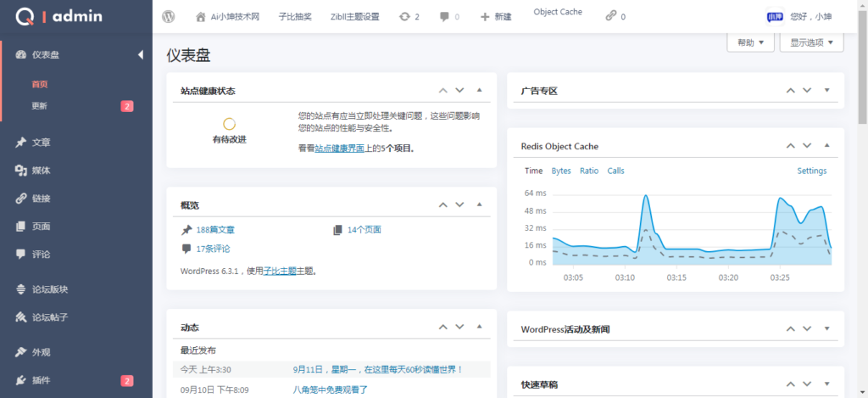Screen dimensions: 868x398
Task: Click the home icon beside Ai小坤技术网
Action: pos(201,17)
